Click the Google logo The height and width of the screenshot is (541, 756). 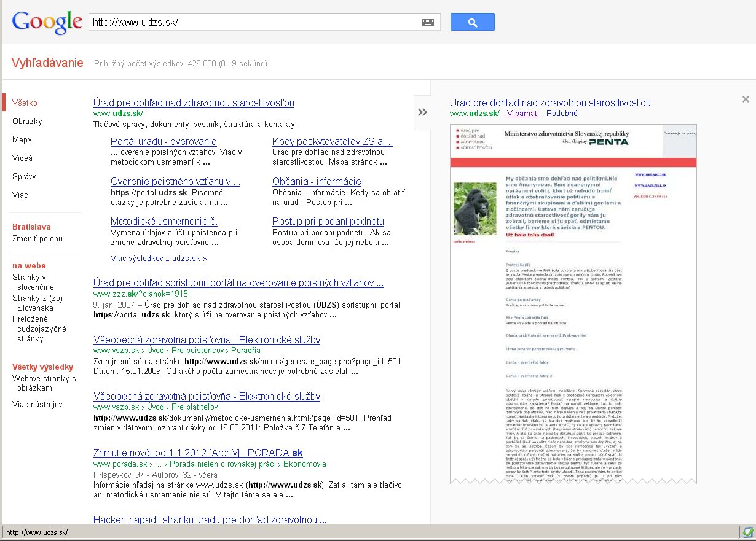pos(47,22)
